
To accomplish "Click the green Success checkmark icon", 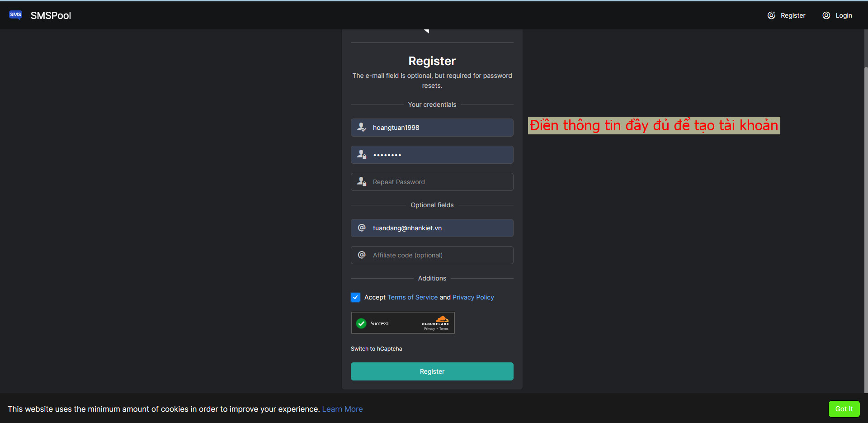I will click(361, 323).
